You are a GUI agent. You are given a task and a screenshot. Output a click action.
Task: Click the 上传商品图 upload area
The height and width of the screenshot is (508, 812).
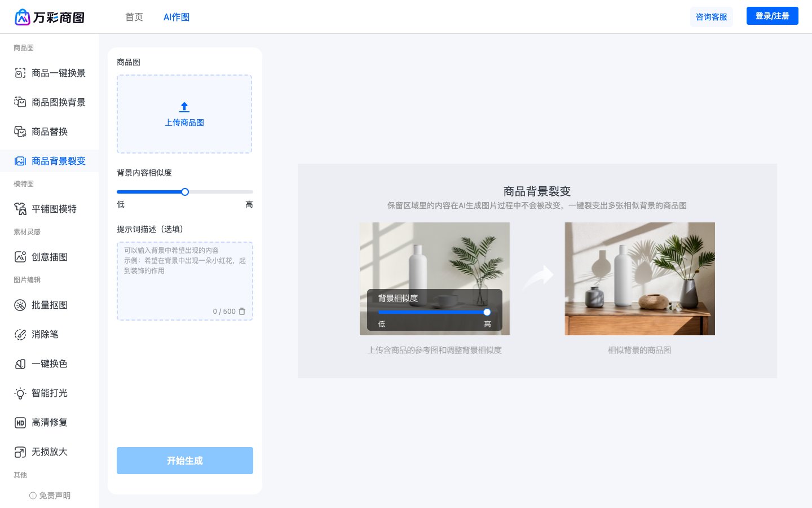pos(184,113)
